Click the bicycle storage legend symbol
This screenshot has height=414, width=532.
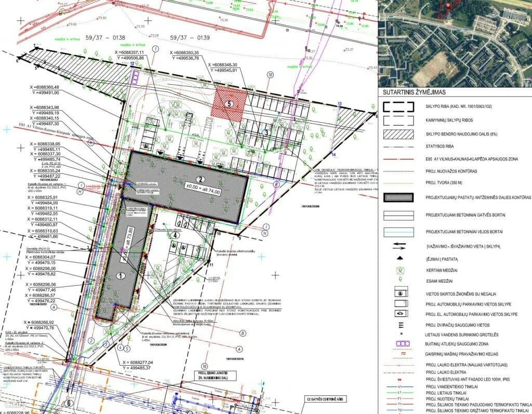point(401,325)
